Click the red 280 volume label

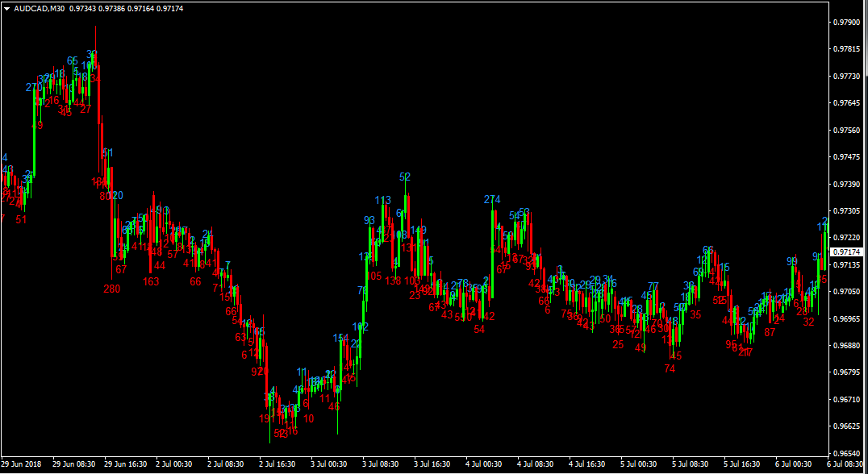pyautogui.click(x=111, y=289)
